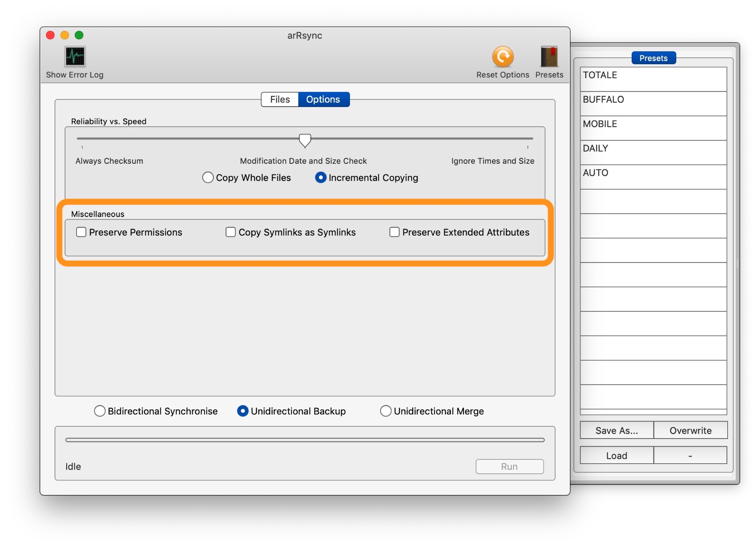The image size is (756, 548).
Task: Click the yellow minimize window button
Action: point(65,35)
